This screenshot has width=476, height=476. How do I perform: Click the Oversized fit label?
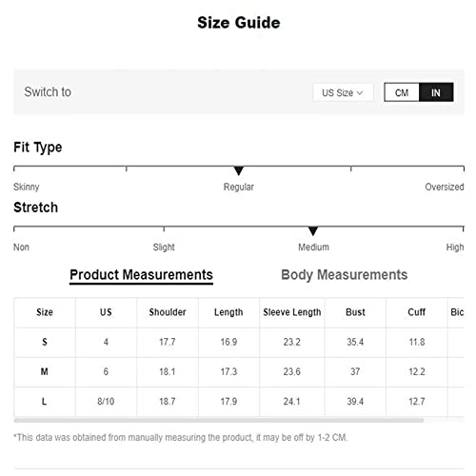[x=445, y=187]
